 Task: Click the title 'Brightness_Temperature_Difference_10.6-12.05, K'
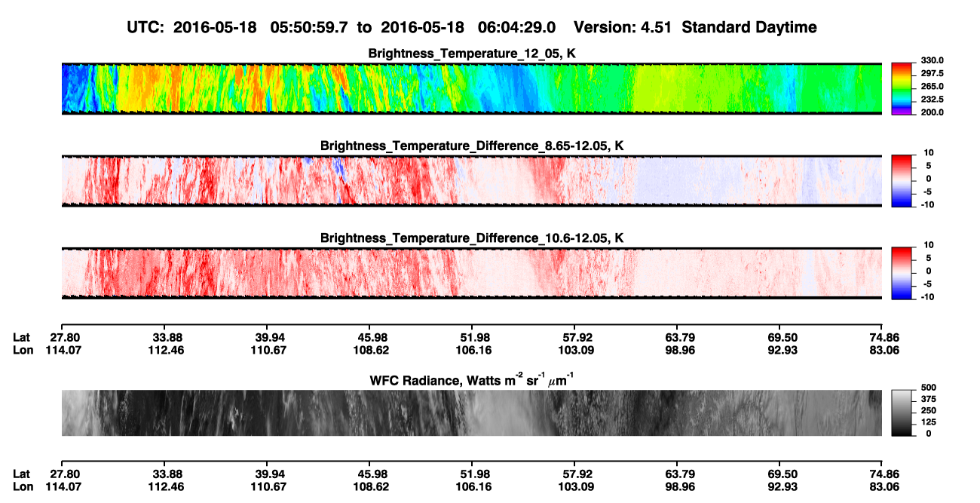pyautogui.click(x=472, y=238)
